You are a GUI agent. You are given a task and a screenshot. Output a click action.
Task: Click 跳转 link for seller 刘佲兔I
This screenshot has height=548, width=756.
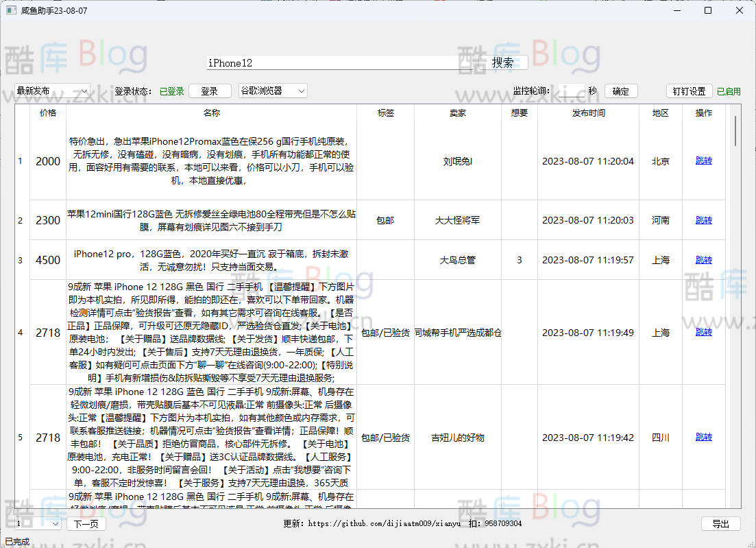point(703,160)
